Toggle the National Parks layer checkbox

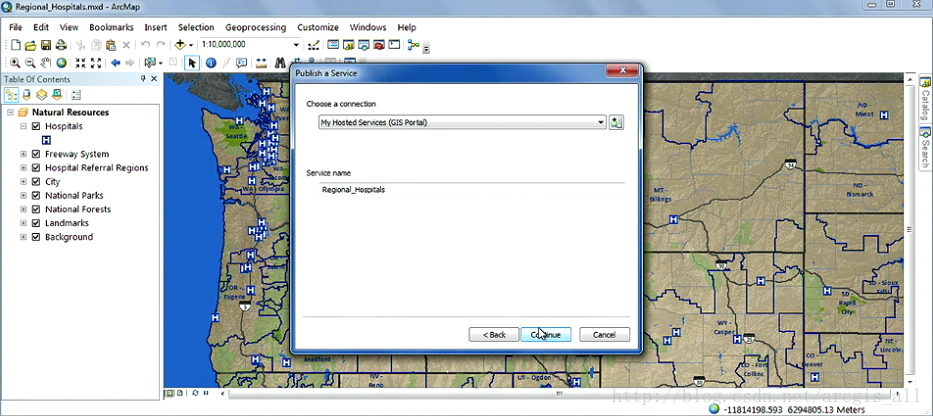(x=36, y=196)
